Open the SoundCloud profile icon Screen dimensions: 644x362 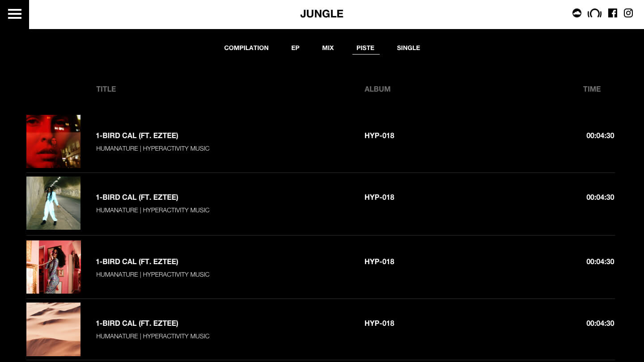point(577,13)
